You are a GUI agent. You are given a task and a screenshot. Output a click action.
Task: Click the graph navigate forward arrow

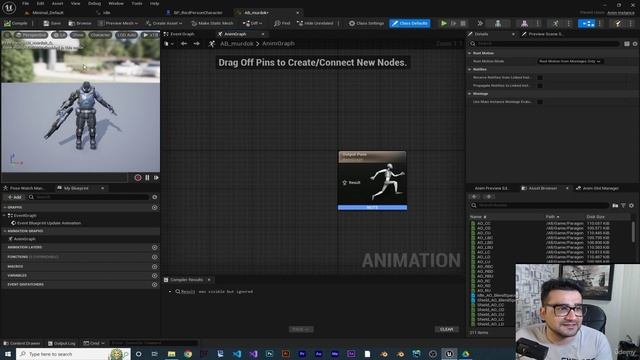coord(196,43)
